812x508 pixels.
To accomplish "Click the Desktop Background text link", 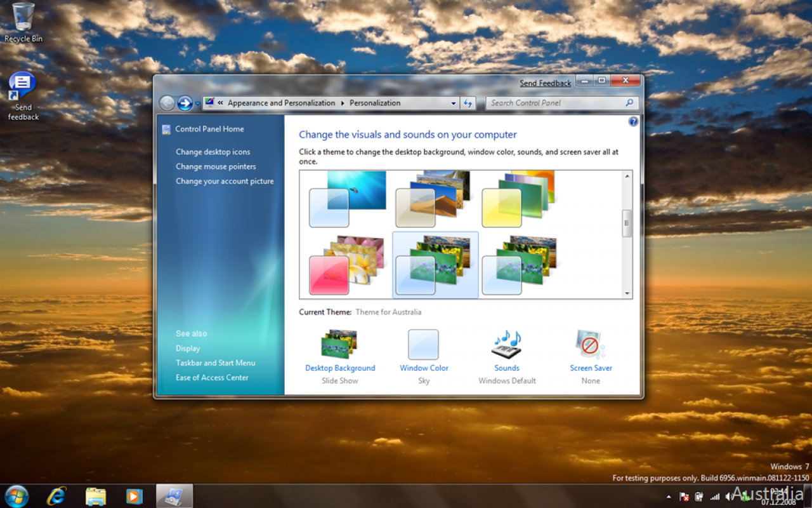I will point(340,368).
